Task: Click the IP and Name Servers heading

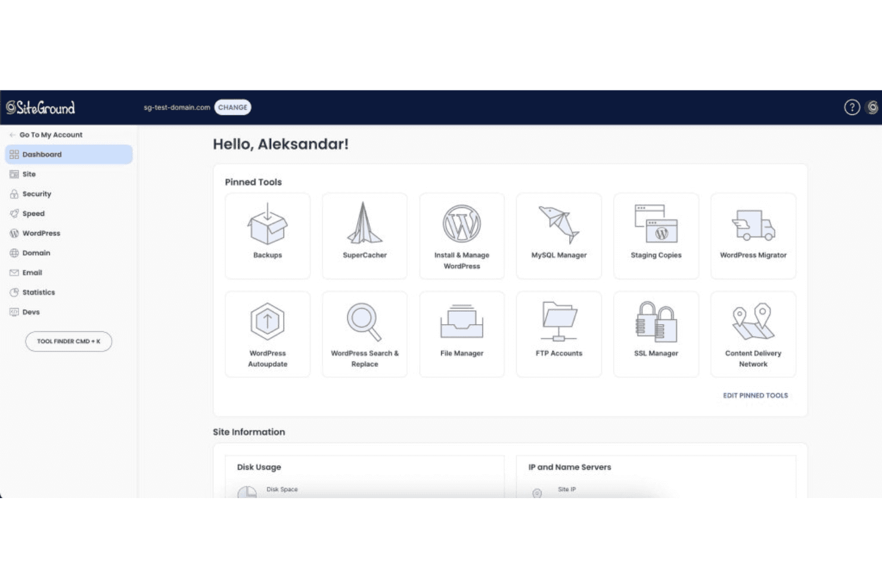Action: (570, 467)
